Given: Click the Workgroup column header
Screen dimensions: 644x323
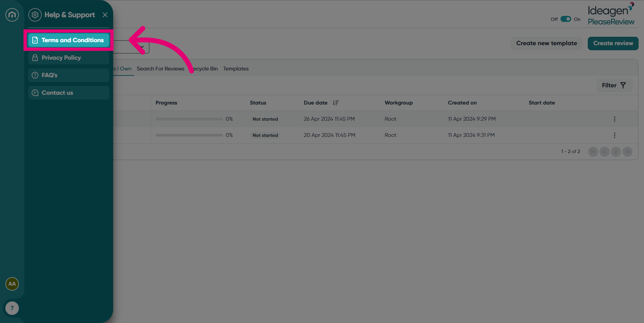Looking at the screenshot, I should pos(399,103).
